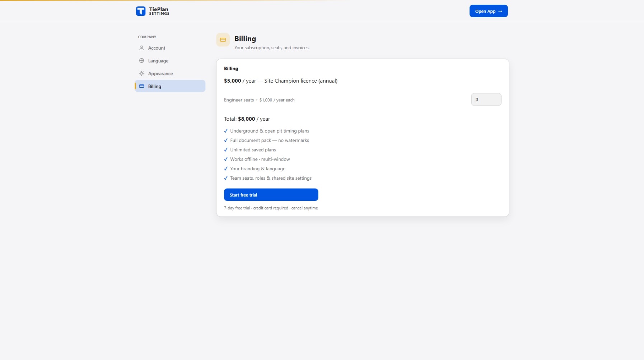Click the orange Billing header card icon
Image resolution: width=644 pixels, height=360 pixels.
tap(223, 40)
